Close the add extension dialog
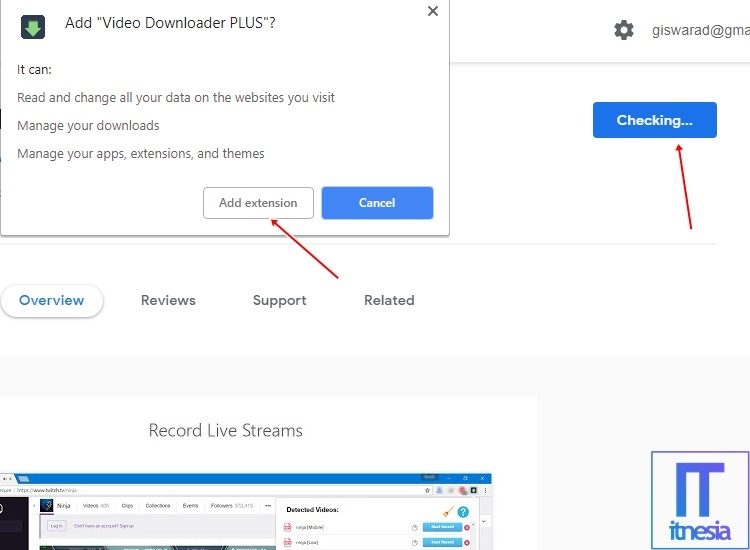The height and width of the screenshot is (550, 750). pyautogui.click(x=432, y=11)
